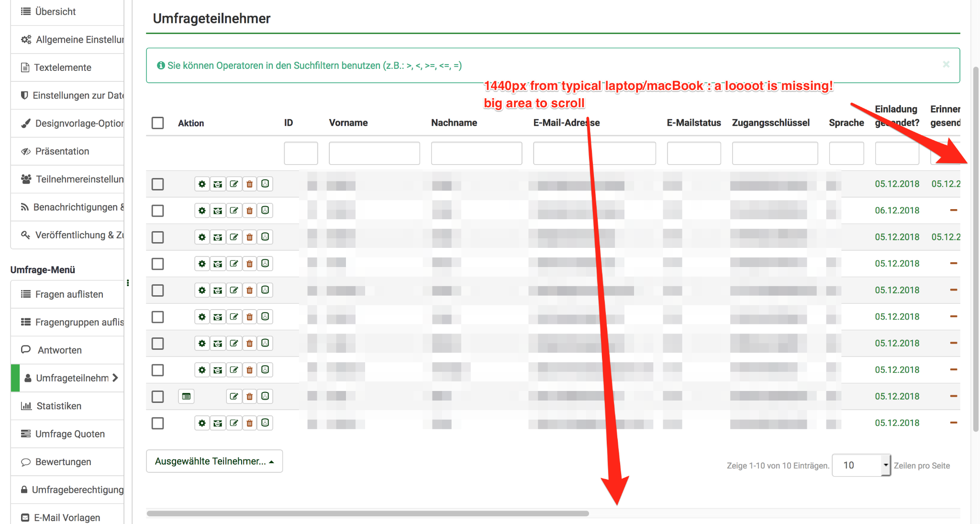Edit participant pencil icon in first row
This screenshot has height=524, width=980.
[x=234, y=184]
